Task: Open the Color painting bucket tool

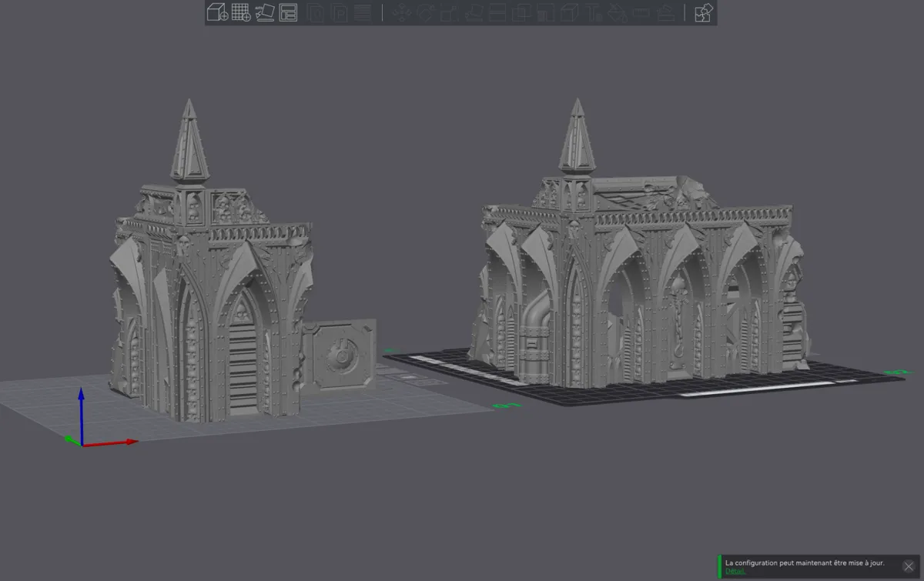Action: coord(617,12)
